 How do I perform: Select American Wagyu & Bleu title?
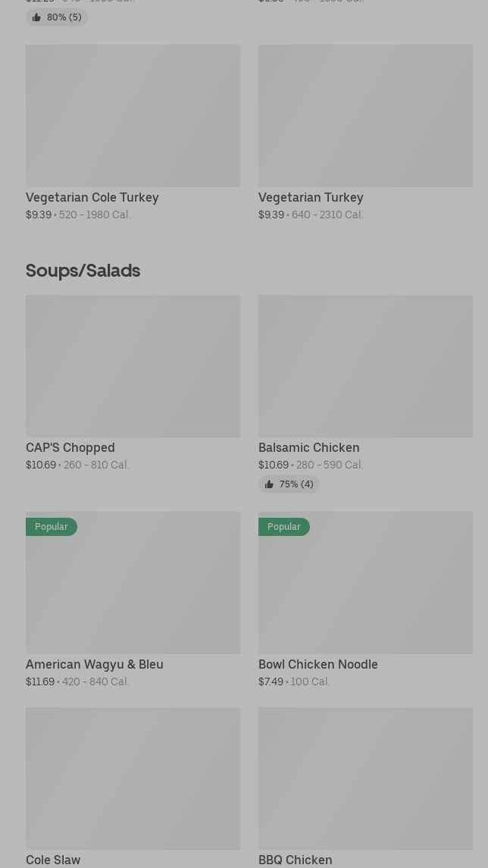tap(94, 664)
